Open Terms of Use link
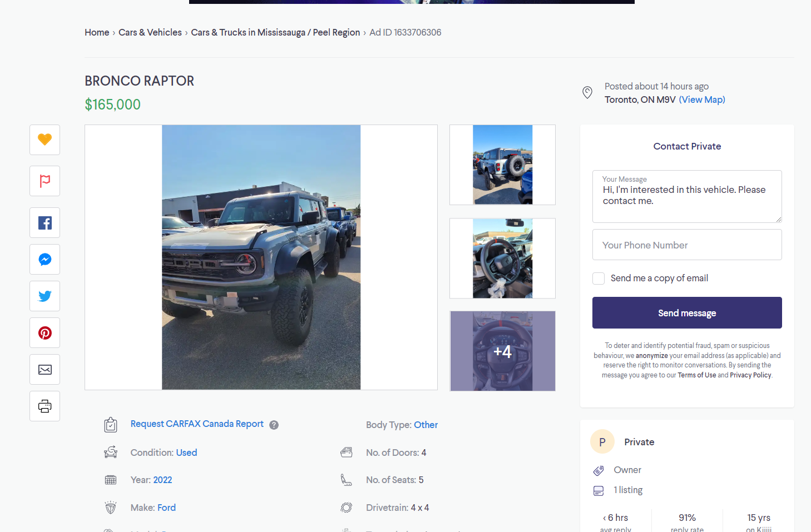Viewport: 811px width, 532px height. point(696,375)
